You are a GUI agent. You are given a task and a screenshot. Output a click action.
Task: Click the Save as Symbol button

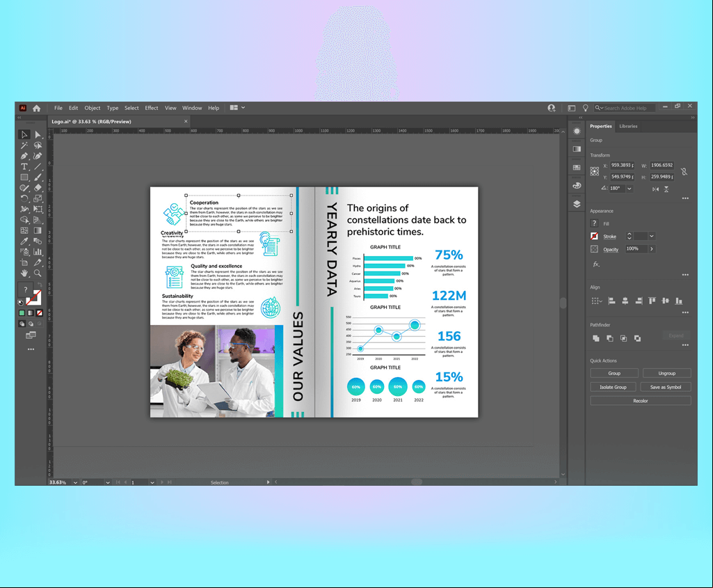click(x=666, y=387)
